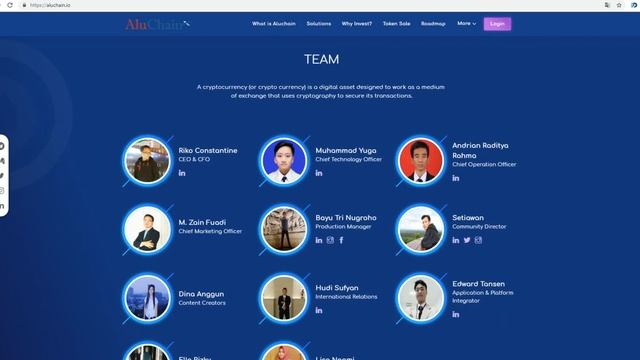Click the translate page icon
The height and width of the screenshot is (360, 640).
[607, 5]
